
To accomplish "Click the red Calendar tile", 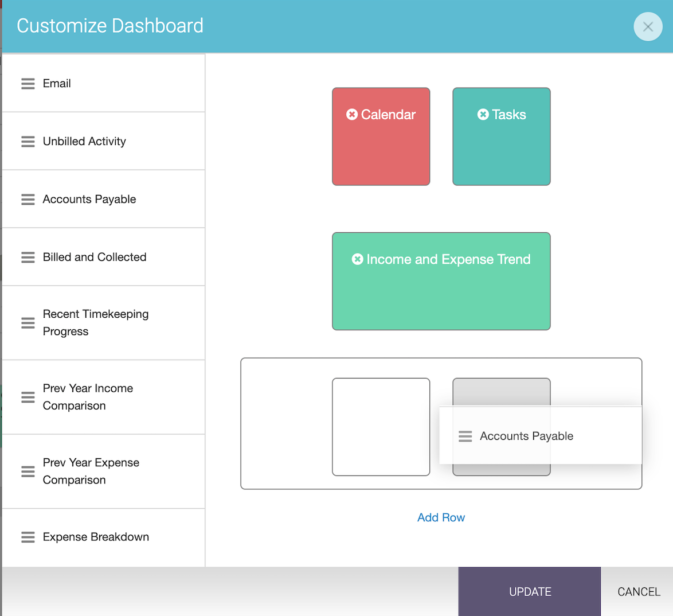I will pos(381,137).
